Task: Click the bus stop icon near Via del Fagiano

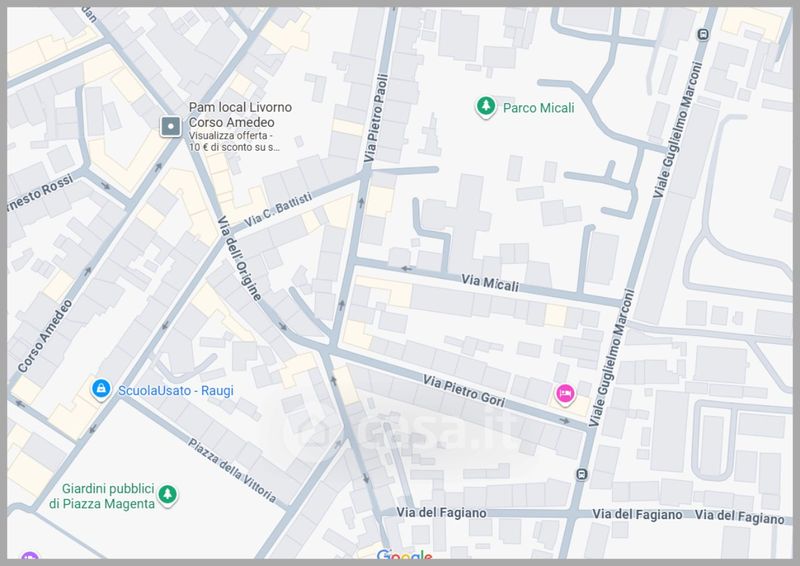Action: (583, 474)
